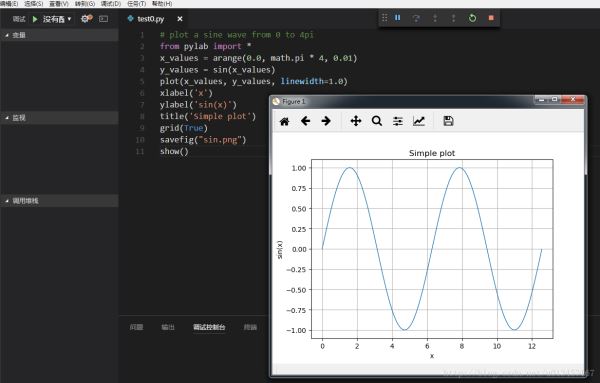Go back to the previous plot view
The height and width of the screenshot is (383, 600).
click(305, 121)
